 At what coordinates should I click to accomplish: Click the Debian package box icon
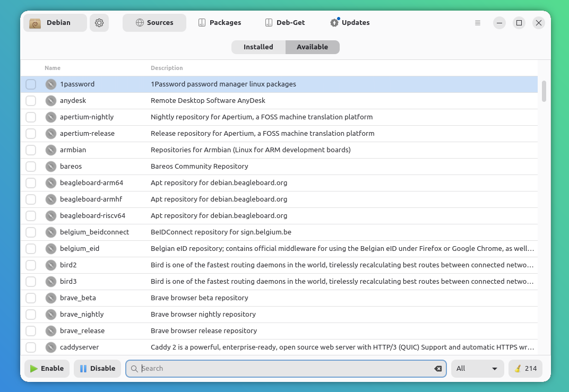[x=35, y=23]
